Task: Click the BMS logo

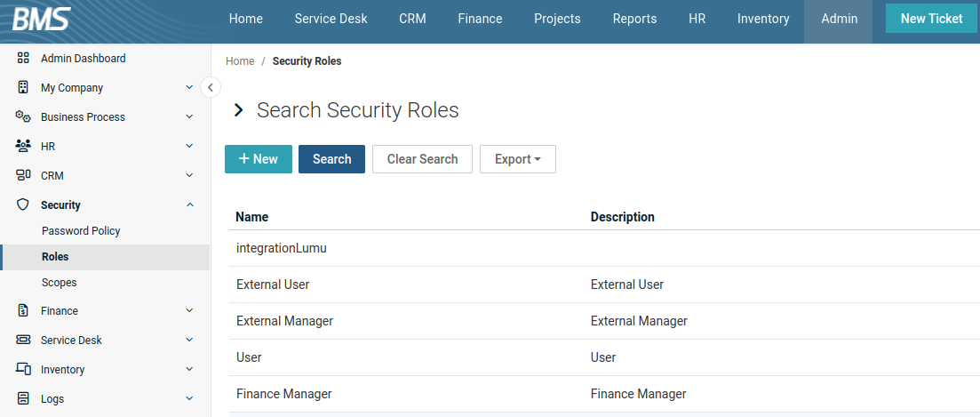Action: coord(42,19)
